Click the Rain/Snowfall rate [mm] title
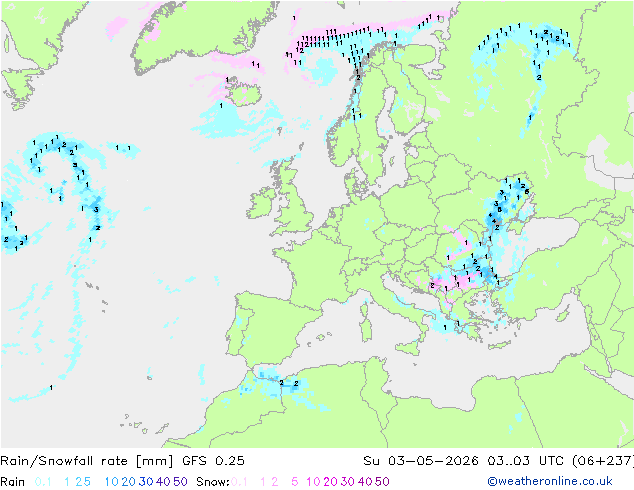Screen dimensions: 634x490 click(x=87, y=461)
